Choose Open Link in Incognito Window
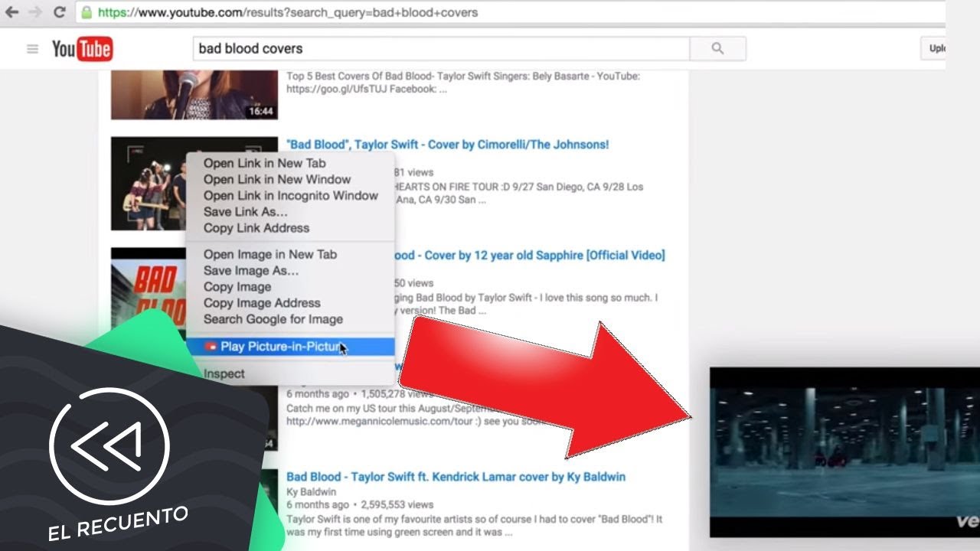This screenshot has width=980, height=551. [291, 195]
